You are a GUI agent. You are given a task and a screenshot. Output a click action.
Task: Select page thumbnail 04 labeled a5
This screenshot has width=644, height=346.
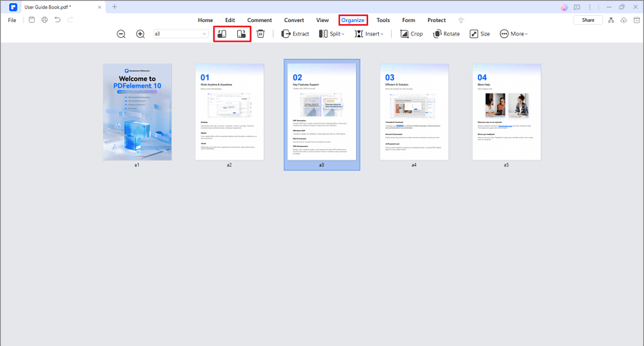click(506, 111)
